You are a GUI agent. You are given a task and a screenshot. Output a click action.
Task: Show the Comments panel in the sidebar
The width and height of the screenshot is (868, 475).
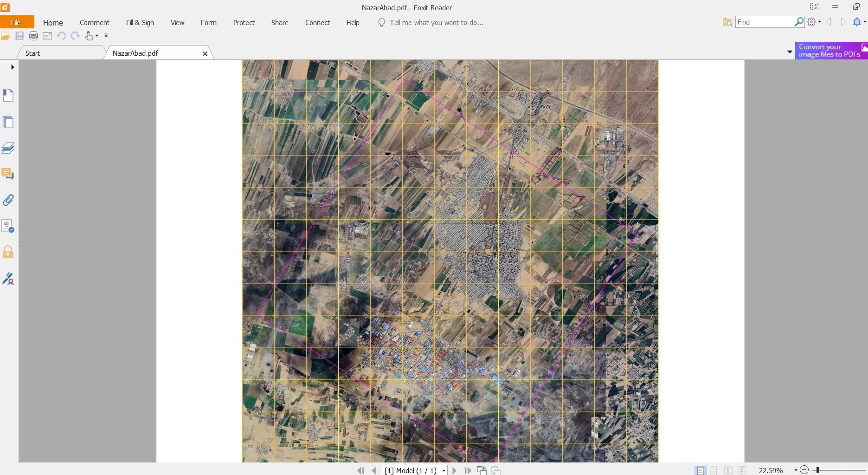tap(8, 174)
